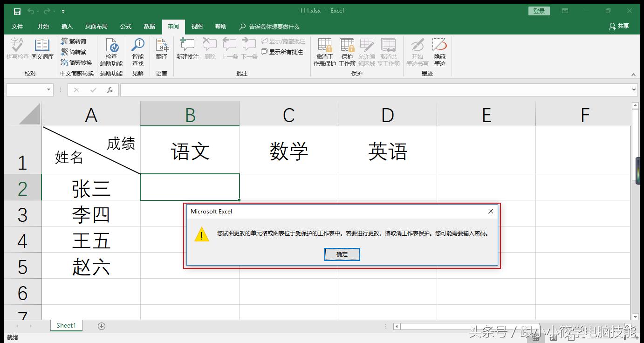
Task: Open the Name Box dropdown arrow
Action: point(48,89)
